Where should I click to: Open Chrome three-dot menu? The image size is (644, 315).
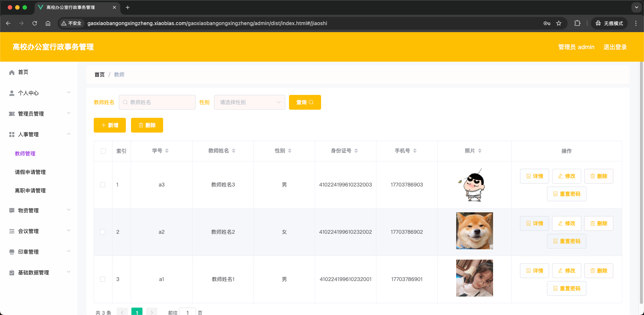coord(636,23)
